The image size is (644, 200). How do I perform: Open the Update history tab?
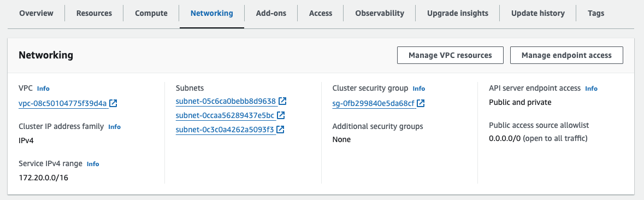(x=538, y=13)
